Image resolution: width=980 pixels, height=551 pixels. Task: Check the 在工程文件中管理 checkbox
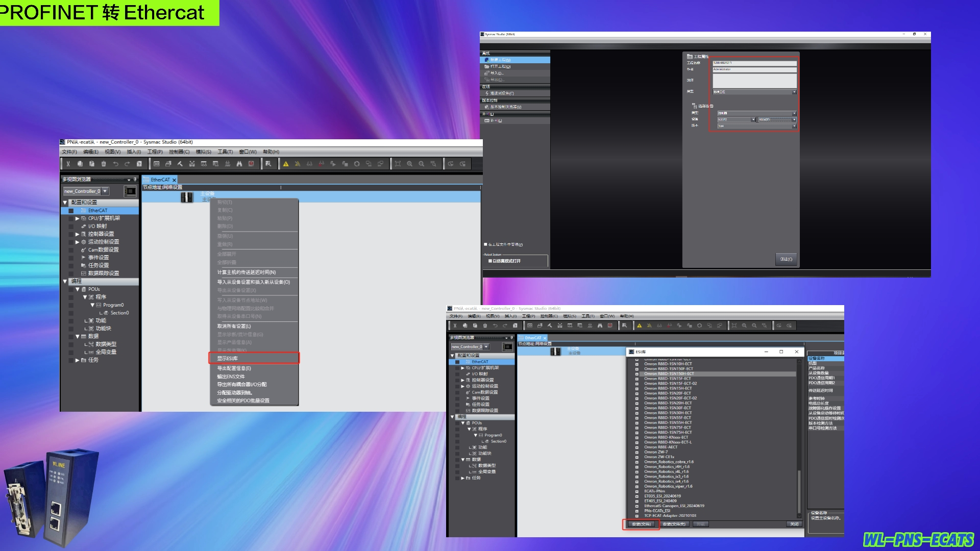point(485,244)
